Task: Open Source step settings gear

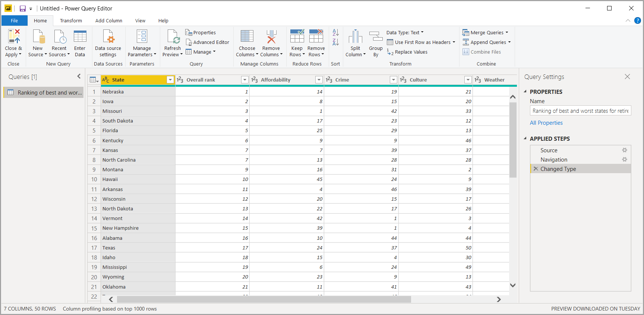Action: coord(625,150)
